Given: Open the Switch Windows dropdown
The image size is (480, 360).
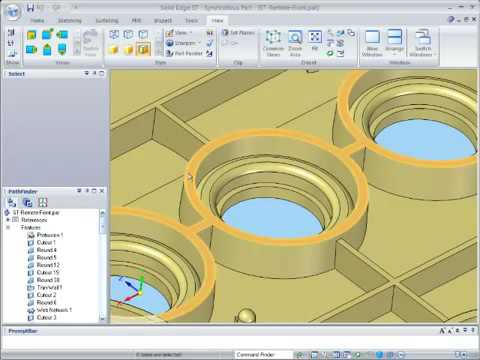Looking at the screenshot, I should [423, 43].
